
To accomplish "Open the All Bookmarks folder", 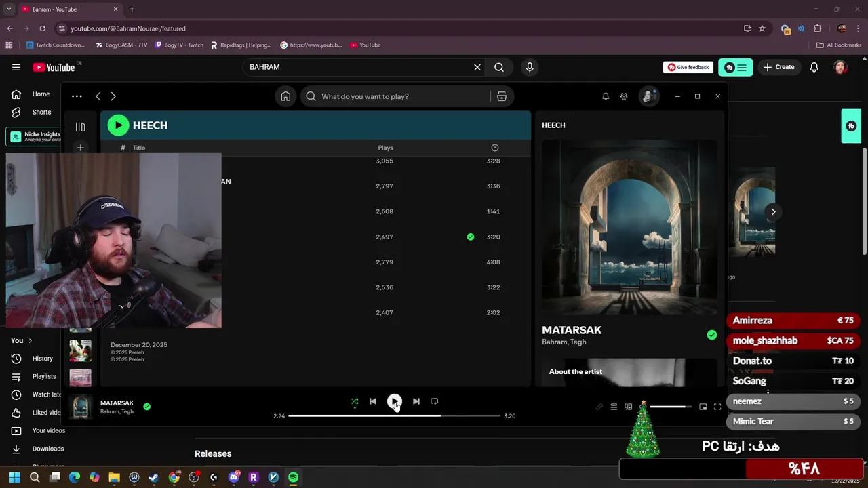I will click(x=839, y=45).
